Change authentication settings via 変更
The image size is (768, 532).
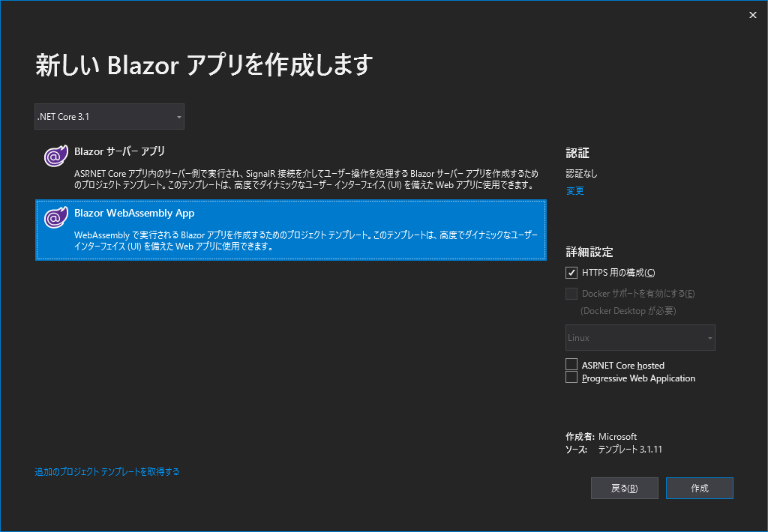pos(574,190)
